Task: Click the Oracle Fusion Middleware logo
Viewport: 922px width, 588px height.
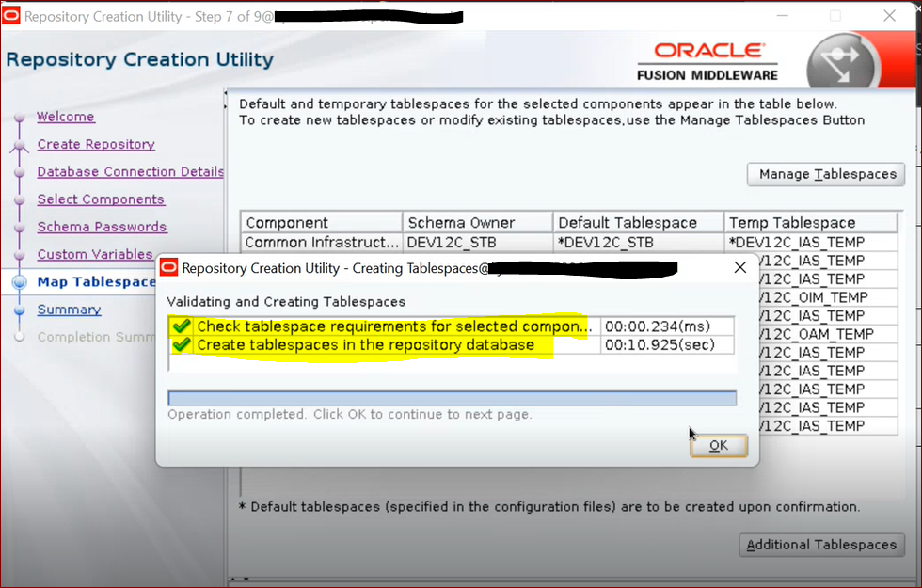Action: pos(707,62)
